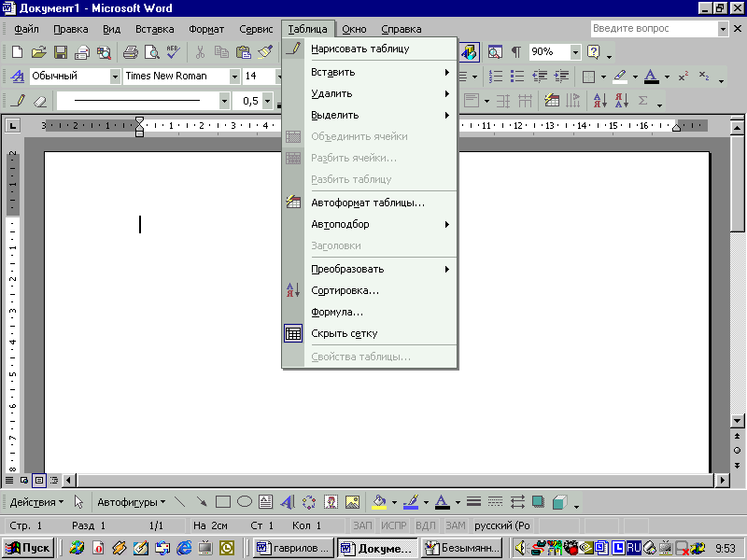Open the Формат menu
This screenshot has width=747, height=560.
click(206, 29)
